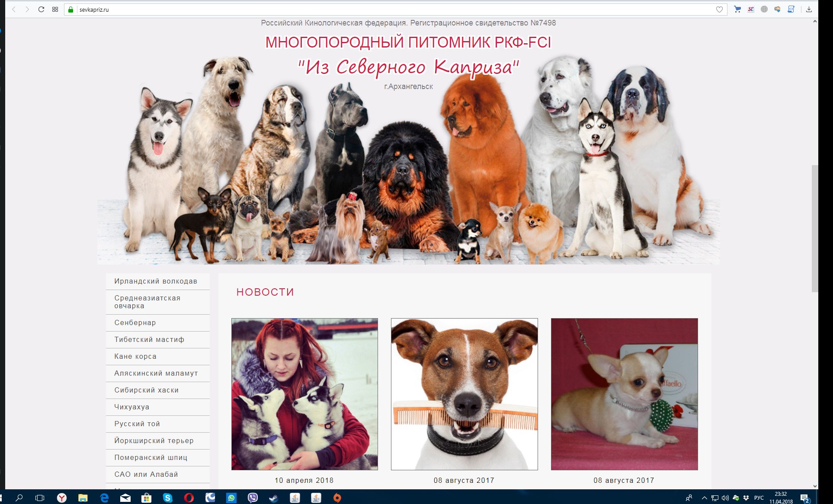Open Ирландский волкодав menu item
Image resolution: width=833 pixels, height=504 pixels.
click(156, 281)
